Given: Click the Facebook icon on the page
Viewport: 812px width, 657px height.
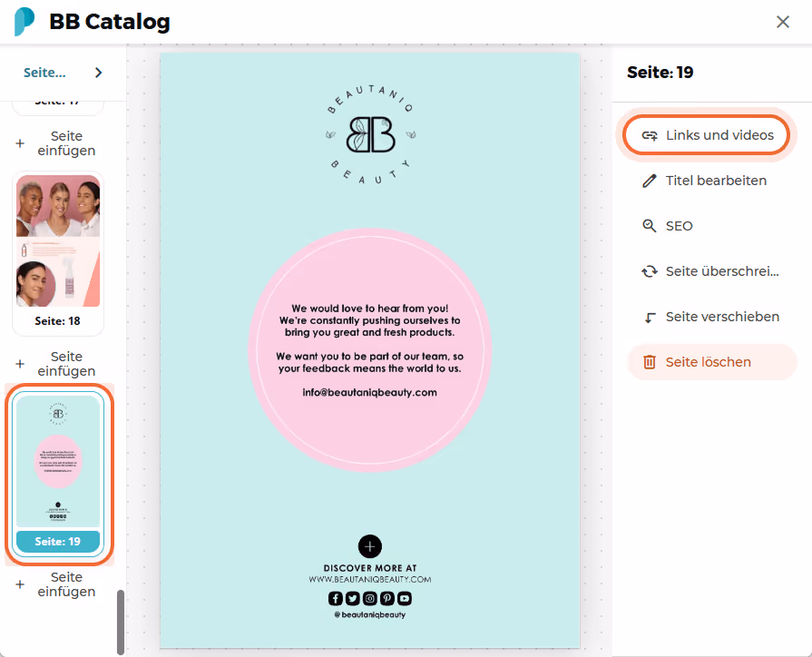Looking at the screenshot, I should [x=335, y=598].
